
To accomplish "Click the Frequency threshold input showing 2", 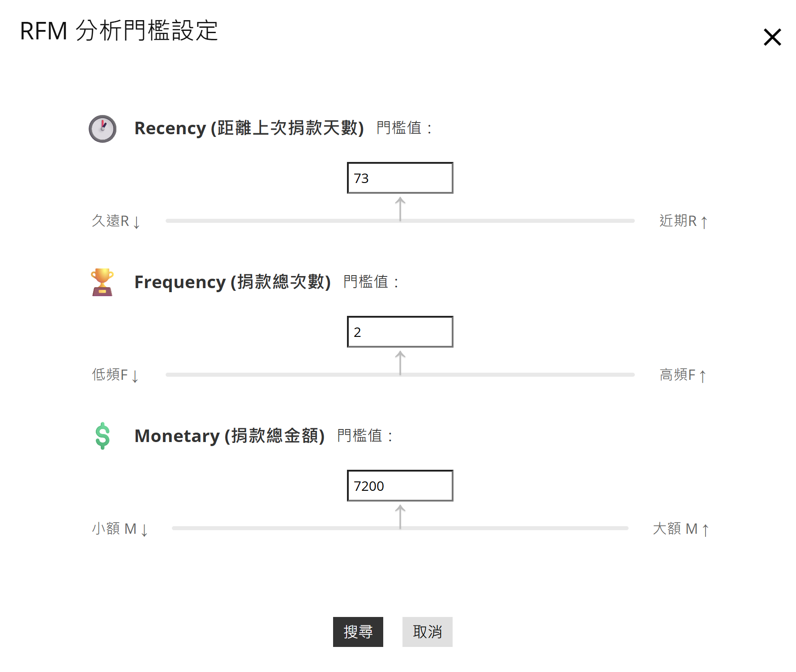I will tap(400, 332).
